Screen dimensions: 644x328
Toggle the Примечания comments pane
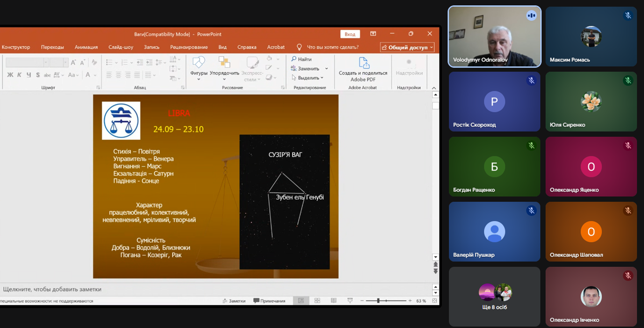coord(270,301)
